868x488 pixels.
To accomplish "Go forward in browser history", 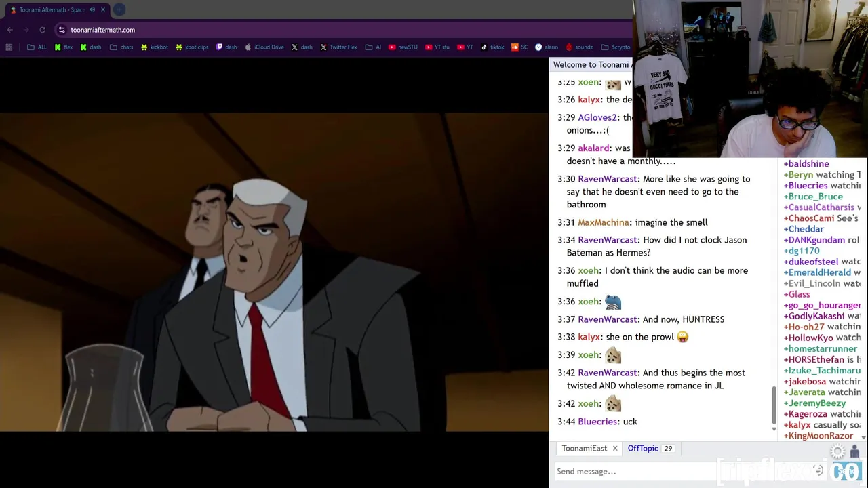I will tap(26, 30).
